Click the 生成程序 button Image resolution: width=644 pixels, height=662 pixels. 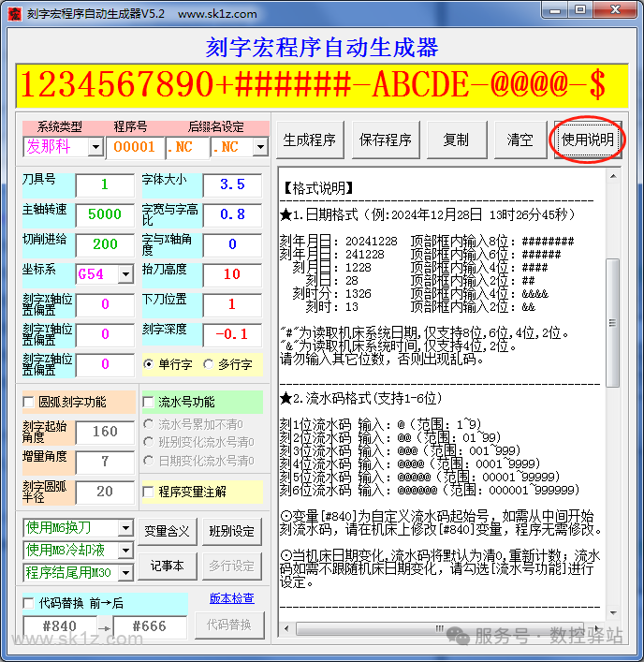point(310,140)
